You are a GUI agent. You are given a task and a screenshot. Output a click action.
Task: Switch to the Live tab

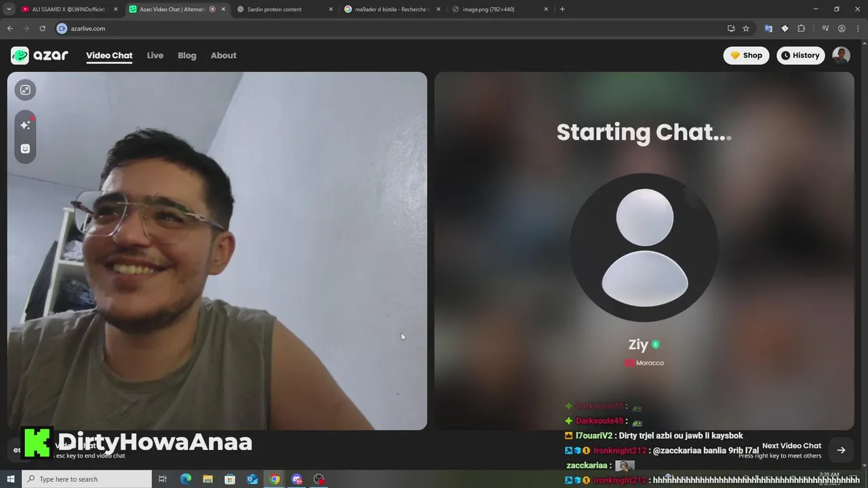tap(155, 56)
